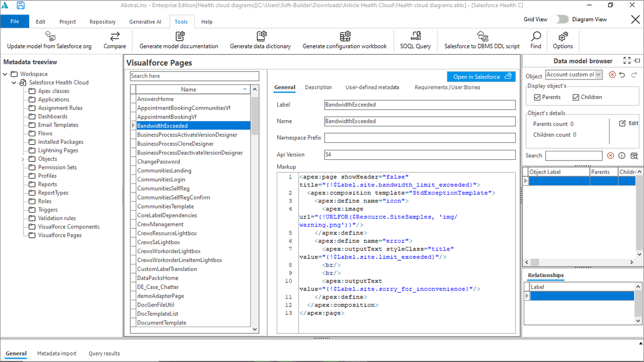This screenshot has width=644, height=362.
Task: Open the Options gears icon
Action: click(x=563, y=36)
